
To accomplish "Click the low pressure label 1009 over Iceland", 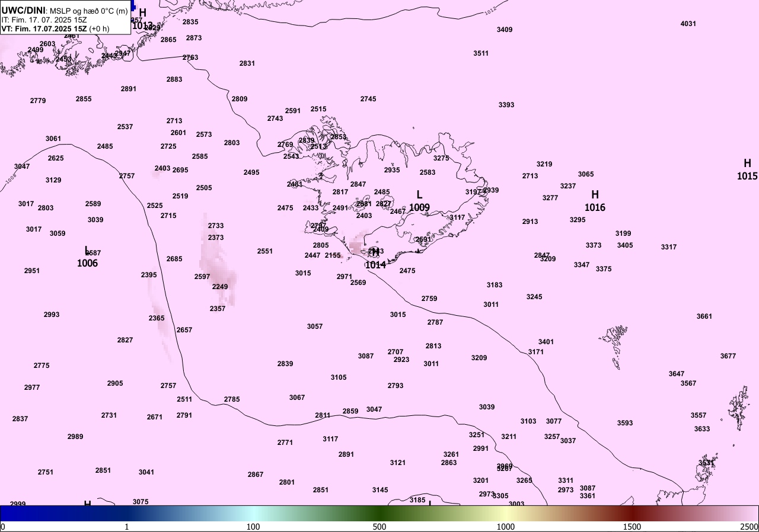I will tap(419, 207).
